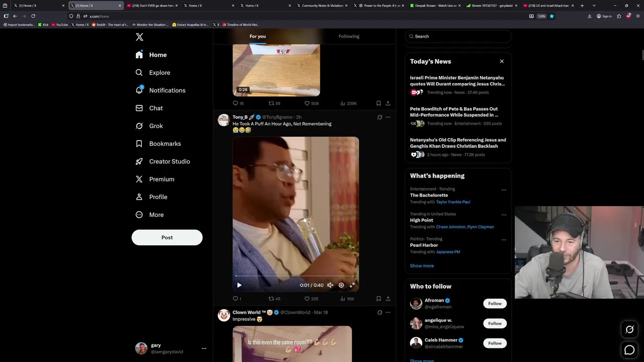The image size is (644, 362).
Task: Reload the page in browser toolbar
Action: (33, 16)
